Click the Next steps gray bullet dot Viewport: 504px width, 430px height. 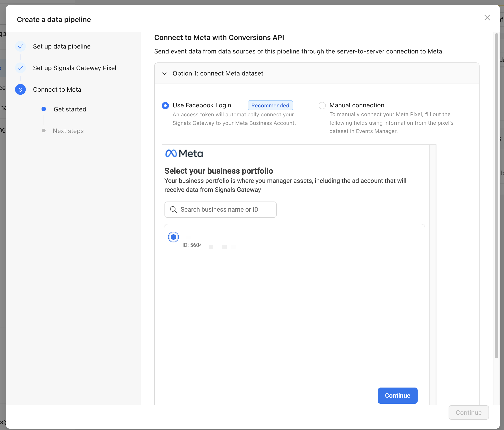point(44,131)
